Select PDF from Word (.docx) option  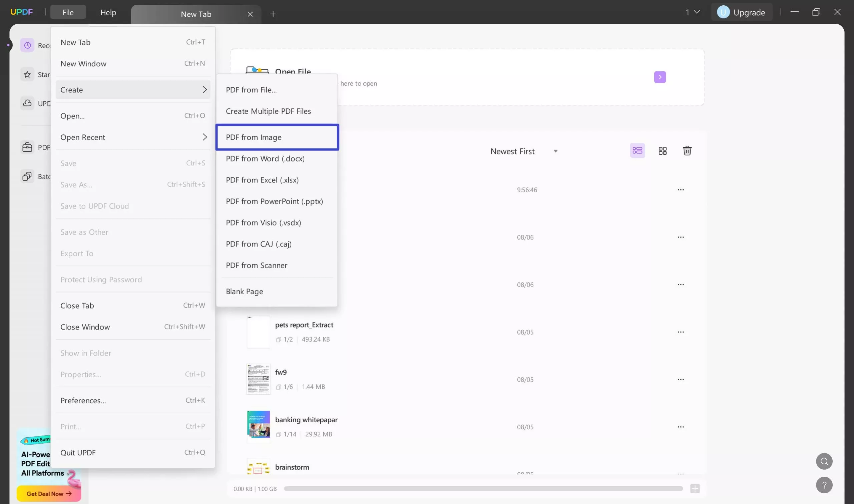click(265, 158)
